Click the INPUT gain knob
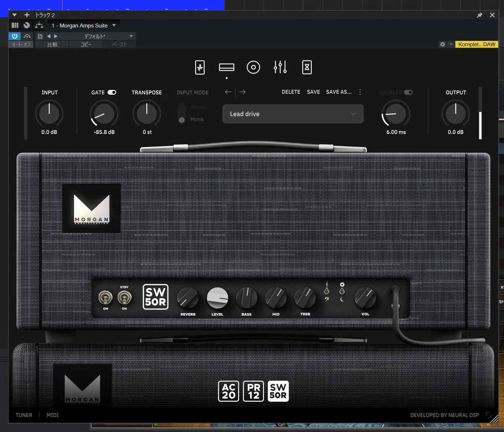The image size is (504, 432). (49, 113)
